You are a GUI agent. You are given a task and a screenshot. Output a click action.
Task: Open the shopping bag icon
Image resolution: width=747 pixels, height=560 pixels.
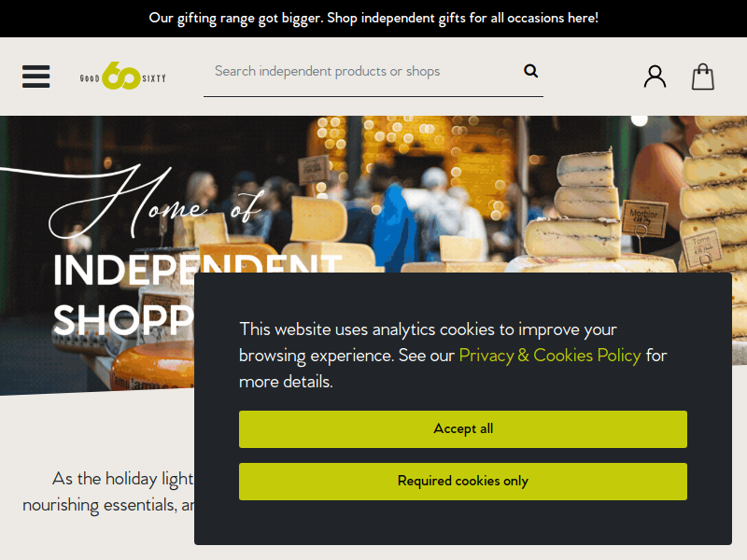703,77
